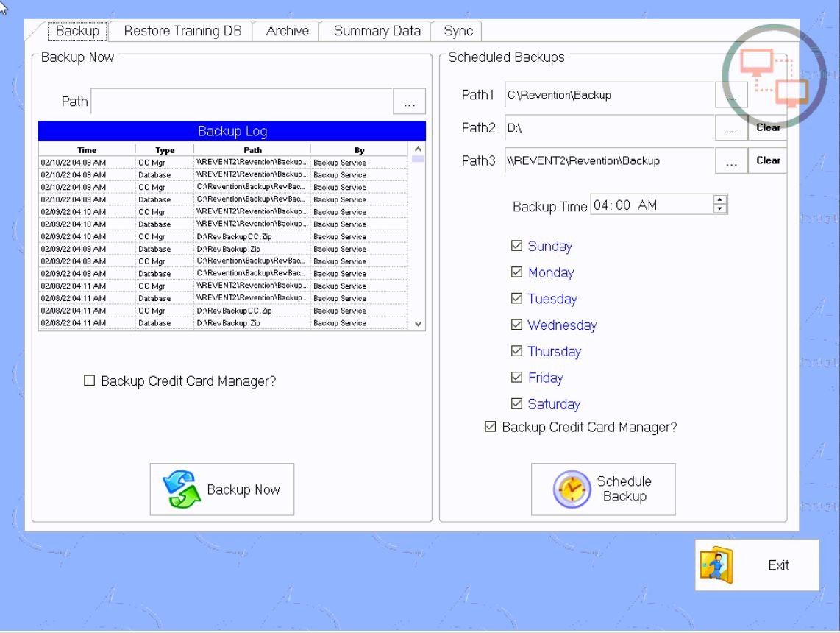Click Path3 field showing \\REVENT2\Revention\Backup
Image resolution: width=840 pixels, height=633 pixels.
click(610, 160)
